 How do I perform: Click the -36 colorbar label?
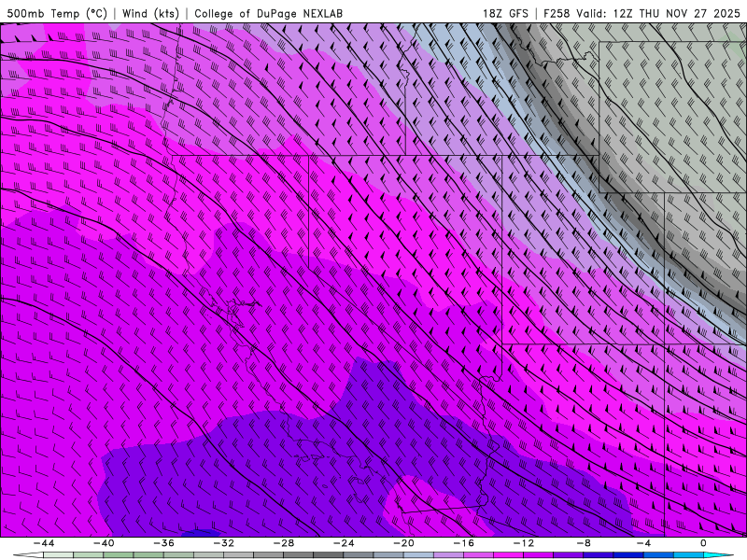click(x=163, y=543)
